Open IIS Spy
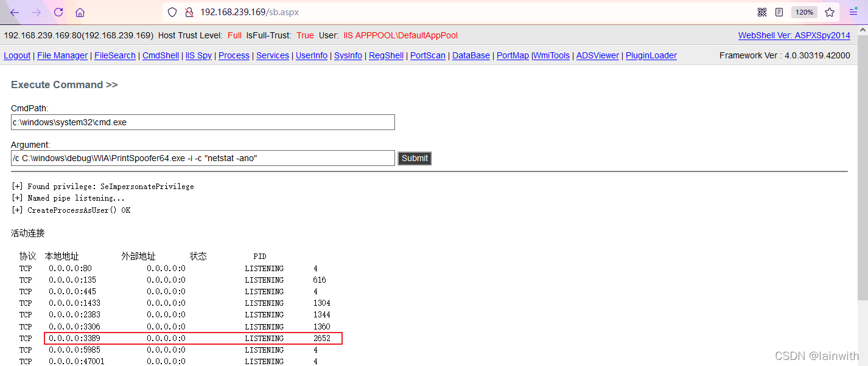The width and height of the screenshot is (868, 366). click(x=198, y=55)
